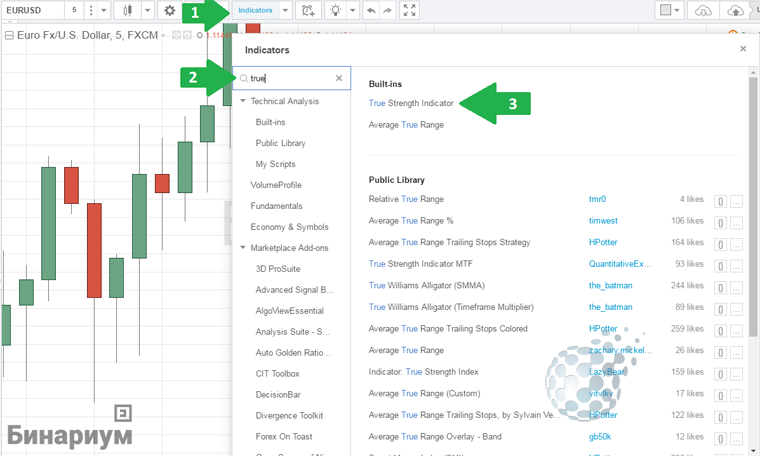Select 3D ProSuite add-on
This screenshot has height=456, width=760.
click(x=278, y=268)
